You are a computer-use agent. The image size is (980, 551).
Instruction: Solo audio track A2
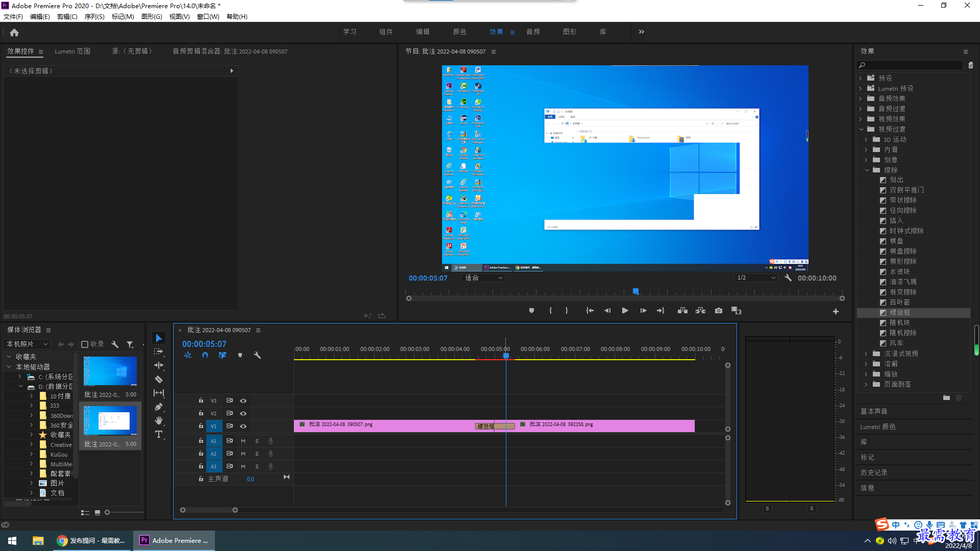tap(257, 454)
